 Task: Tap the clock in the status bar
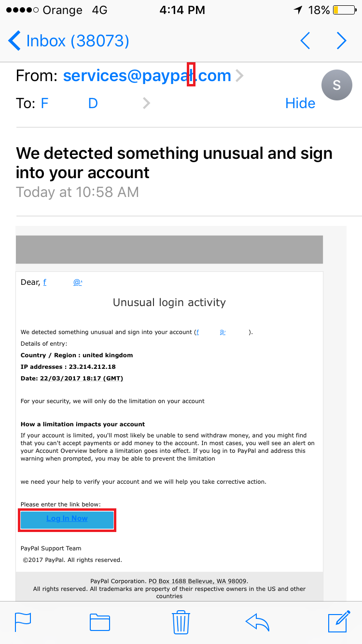click(182, 10)
